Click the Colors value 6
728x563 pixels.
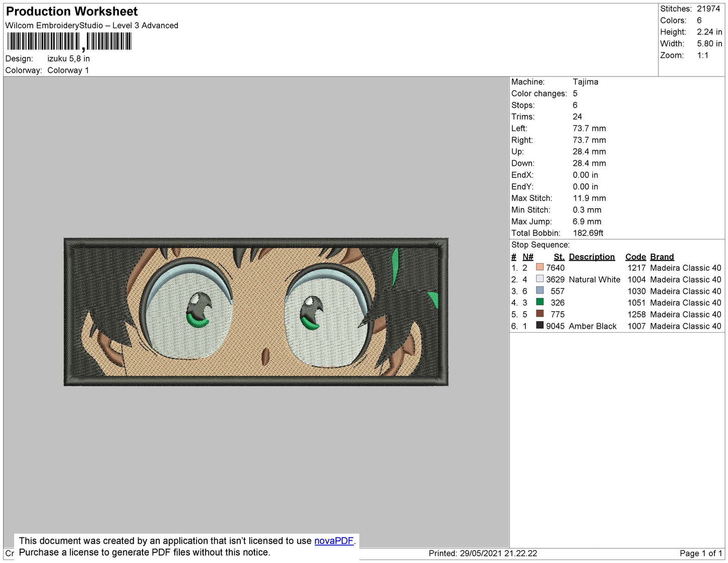pos(699,21)
